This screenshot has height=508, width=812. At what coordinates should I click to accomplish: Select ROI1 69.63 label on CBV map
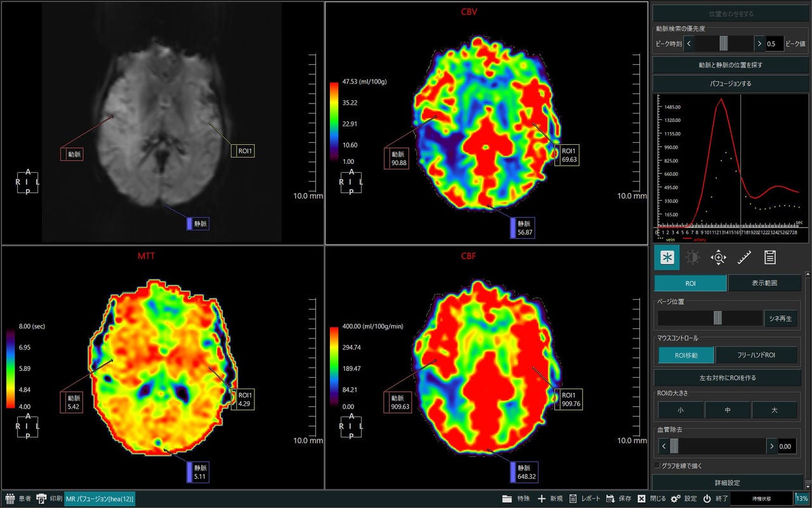pos(566,155)
